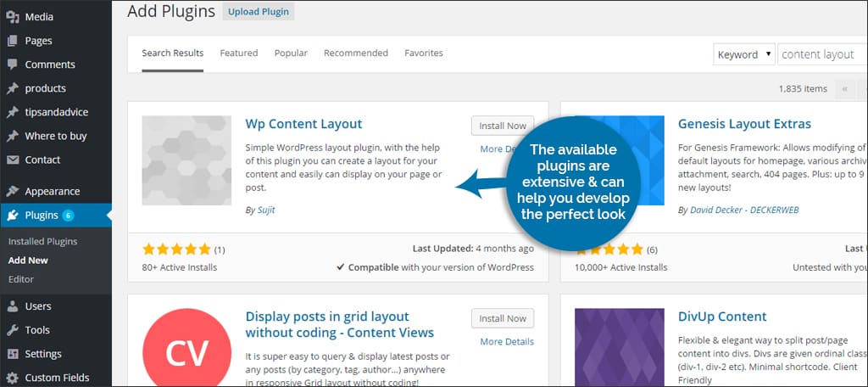Click the plugin search field
The height and width of the screenshot is (387, 868).
(822, 54)
